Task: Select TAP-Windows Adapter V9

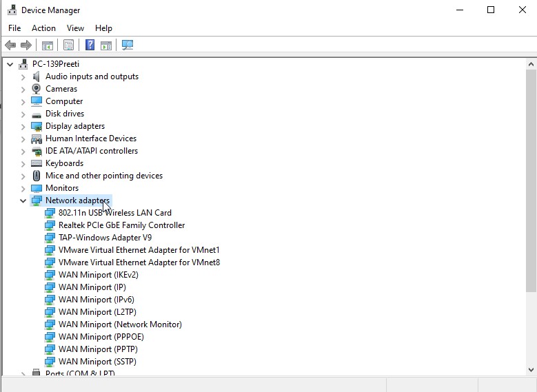Action: pyautogui.click(x=105, y=238)
